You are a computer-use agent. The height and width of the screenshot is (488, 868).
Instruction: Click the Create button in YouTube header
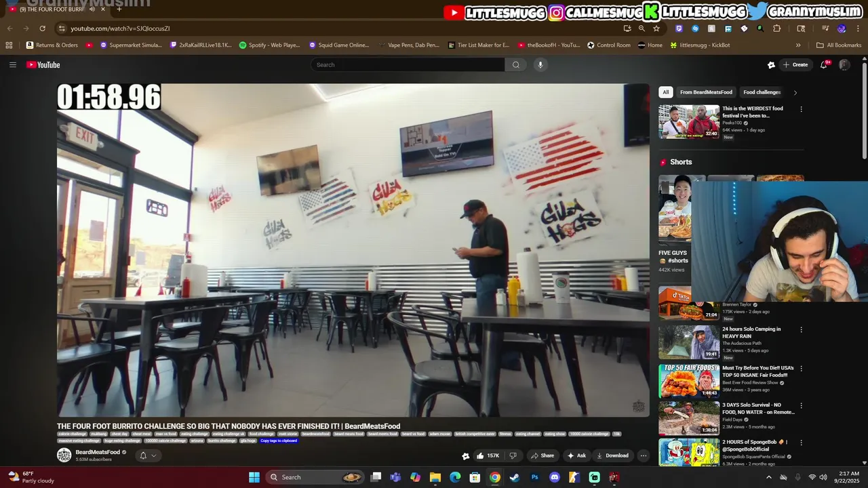795,64
